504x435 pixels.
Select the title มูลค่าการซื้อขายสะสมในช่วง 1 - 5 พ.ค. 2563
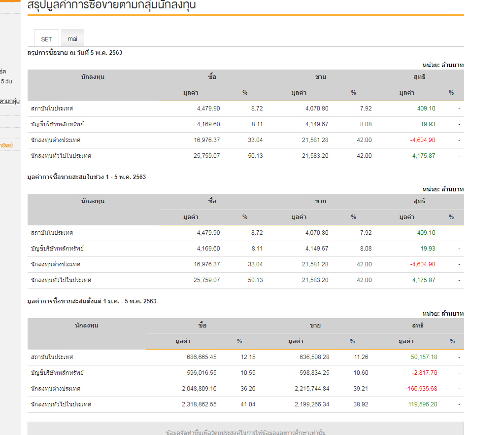87,177
